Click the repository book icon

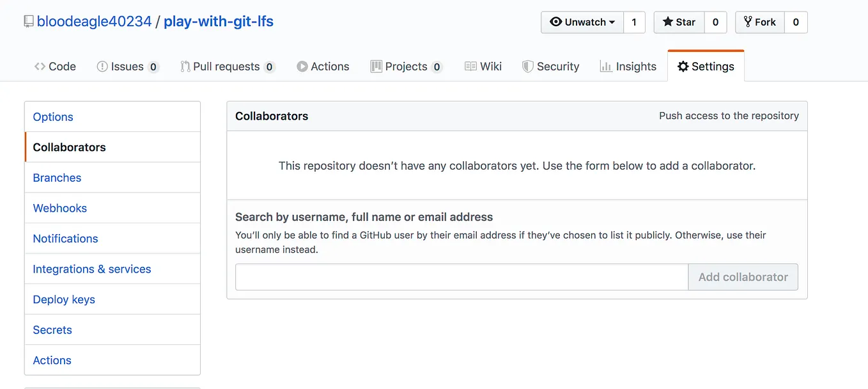pyautogui.click(x=29, y=21)
